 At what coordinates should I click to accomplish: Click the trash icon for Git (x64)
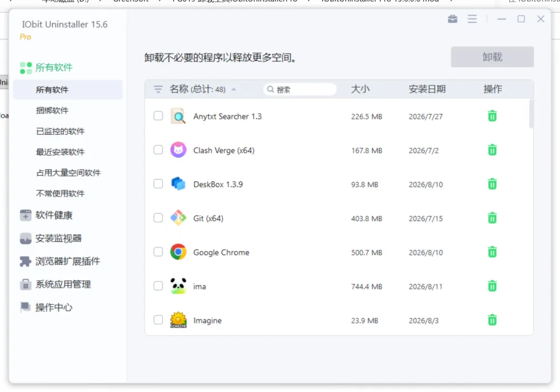pos(492,218)
